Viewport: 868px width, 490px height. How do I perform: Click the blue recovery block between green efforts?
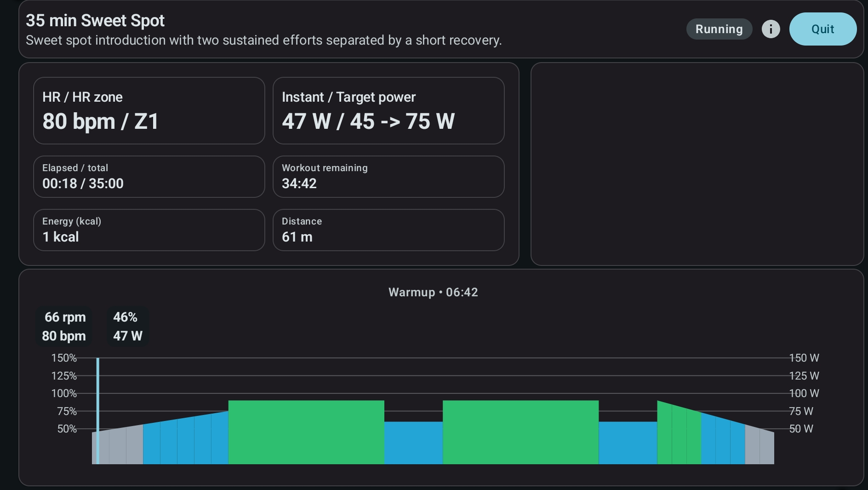(x=413, y=443)
